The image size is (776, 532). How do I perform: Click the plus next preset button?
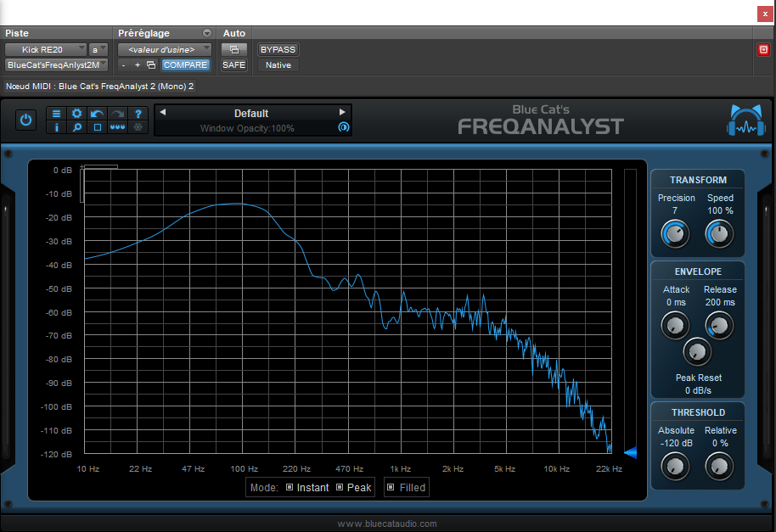138,64
